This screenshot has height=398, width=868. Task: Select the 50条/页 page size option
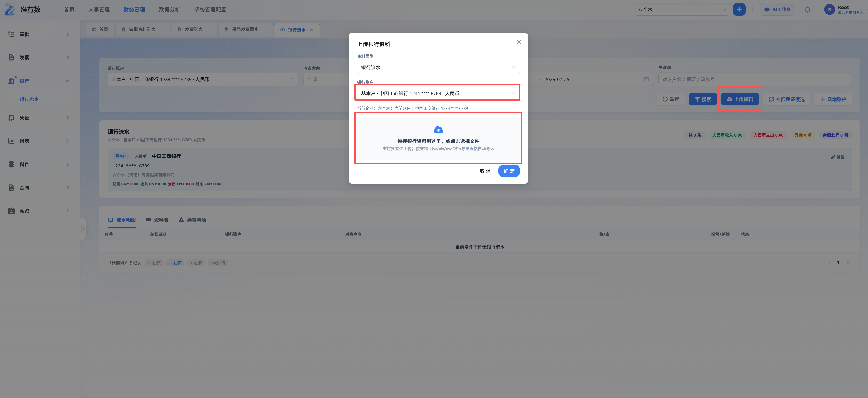click(196, 263)
